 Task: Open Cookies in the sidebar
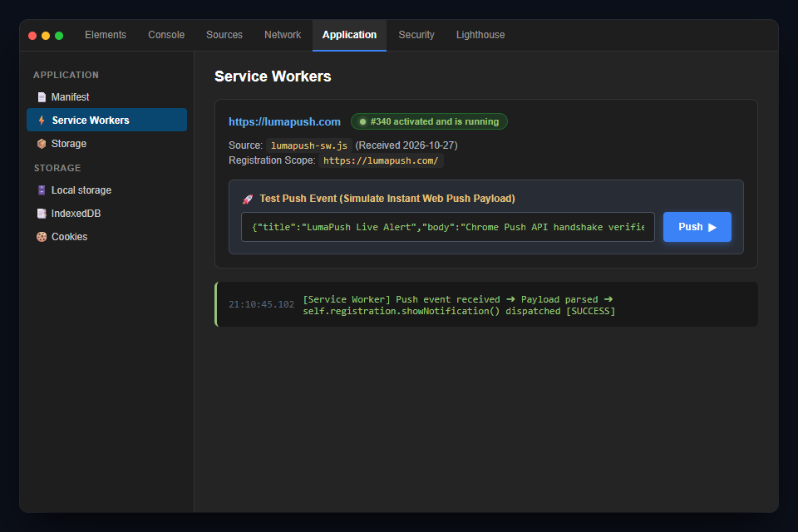coord(107,237)
